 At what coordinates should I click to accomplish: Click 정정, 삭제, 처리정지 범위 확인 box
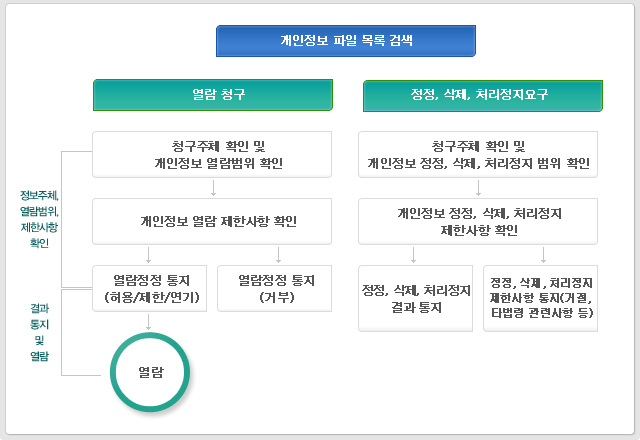(x=478, y=154)
